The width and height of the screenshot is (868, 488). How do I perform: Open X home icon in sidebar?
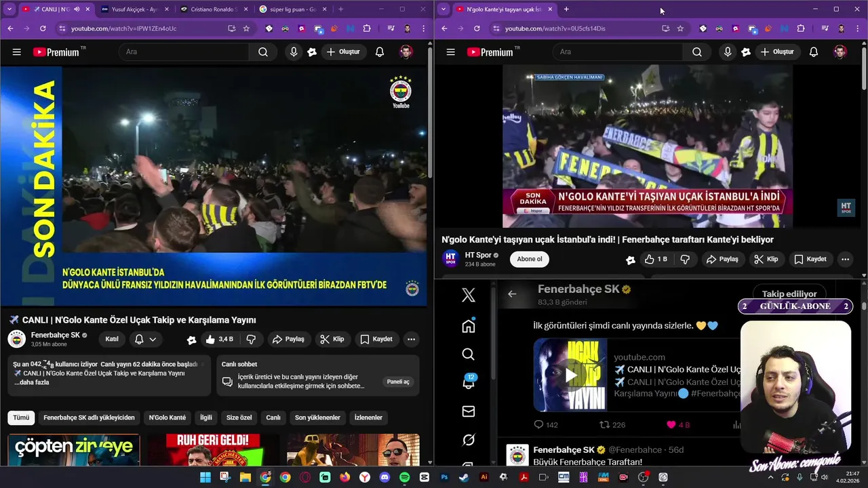click(469, 326)
